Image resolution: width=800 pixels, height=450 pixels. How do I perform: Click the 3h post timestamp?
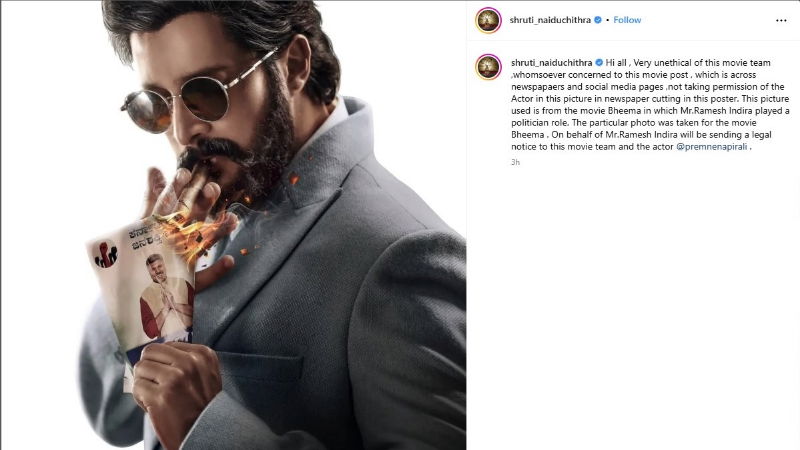[515, 162]
